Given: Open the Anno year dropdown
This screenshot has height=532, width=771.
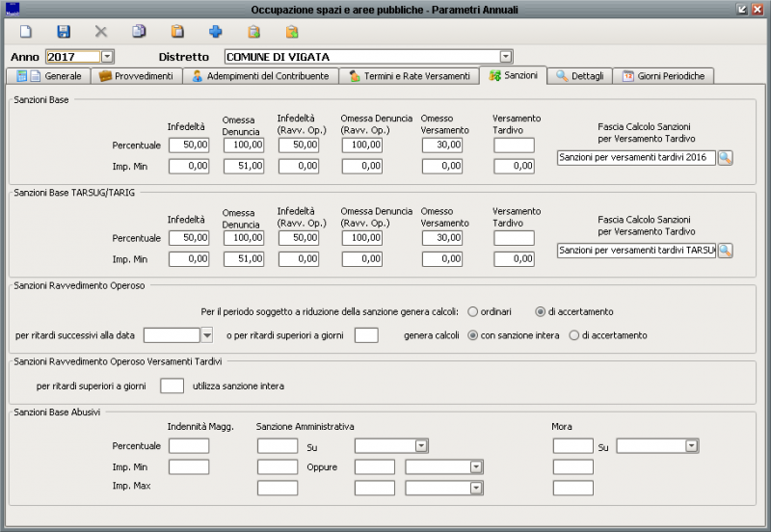Looking at the screenshot, I should point(107,57).
